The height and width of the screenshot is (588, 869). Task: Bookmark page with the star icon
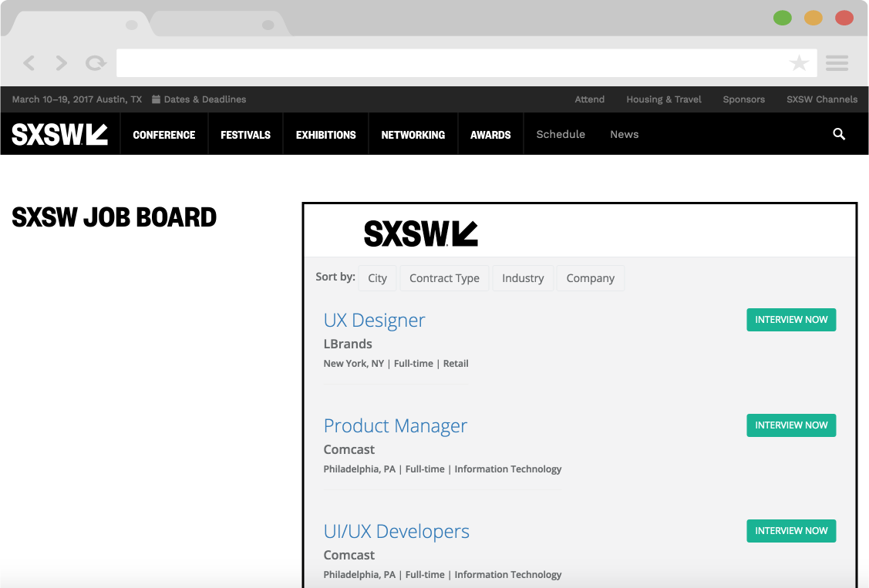point(799,62)
